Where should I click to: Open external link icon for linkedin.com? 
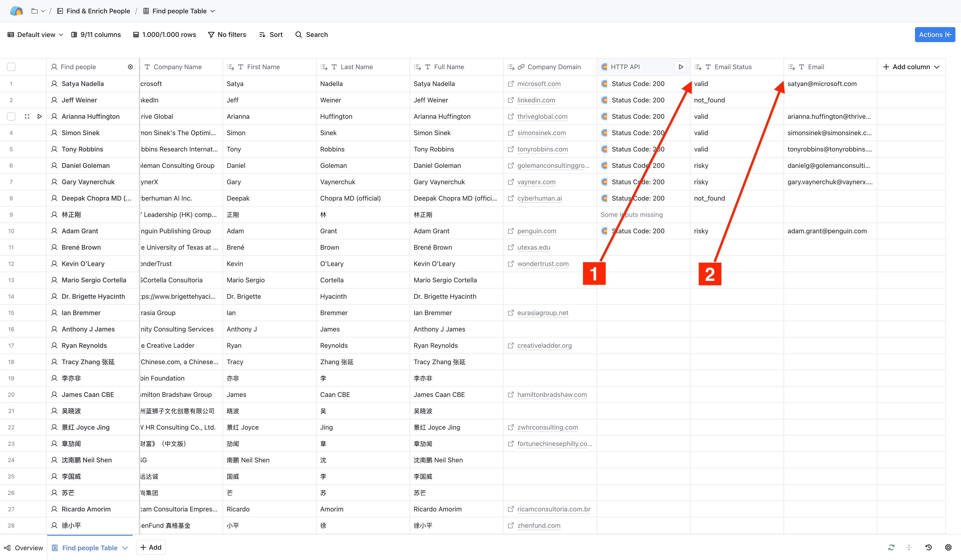511,100
